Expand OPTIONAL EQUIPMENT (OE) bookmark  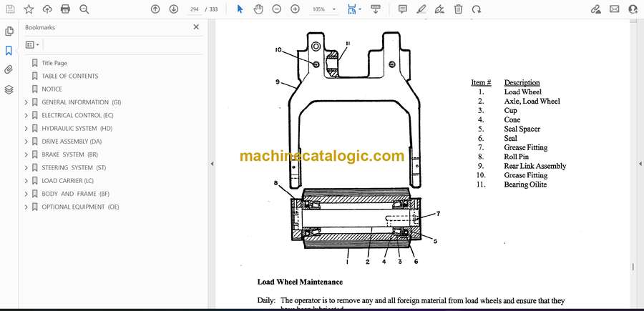[x=26, y=207]
